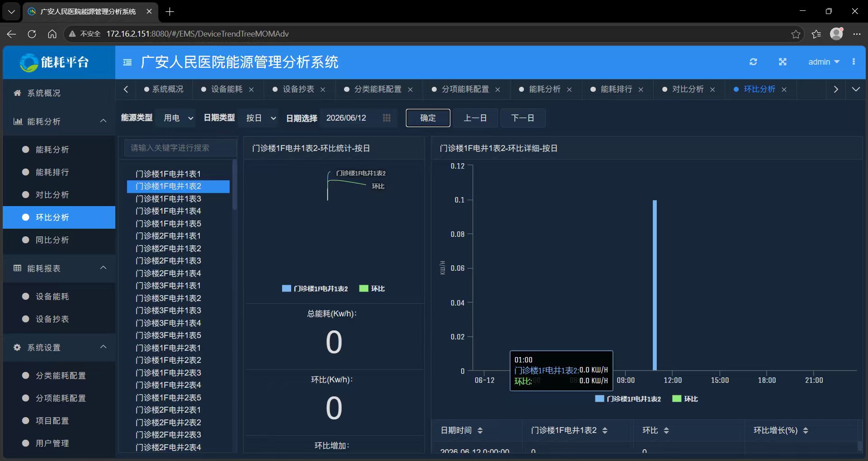Go to previous day with 上一日

click(x=475, y=118)
